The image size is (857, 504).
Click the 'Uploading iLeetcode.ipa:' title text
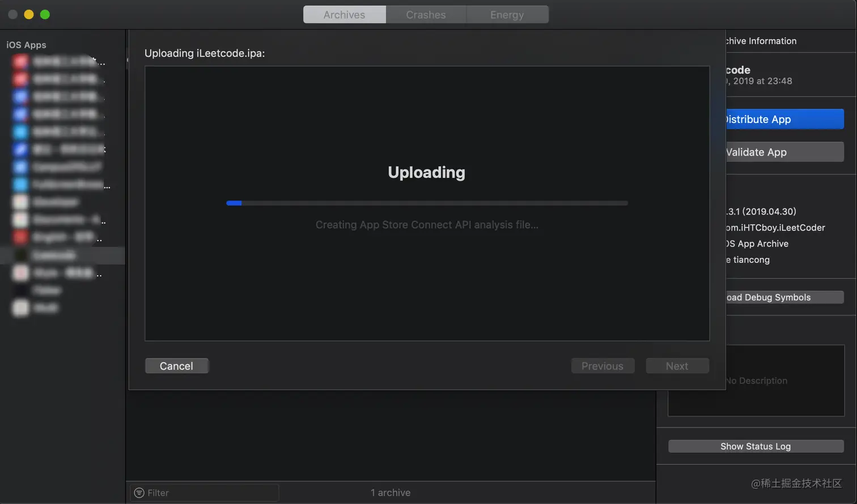pyautogui.click(x=205, y=53)
